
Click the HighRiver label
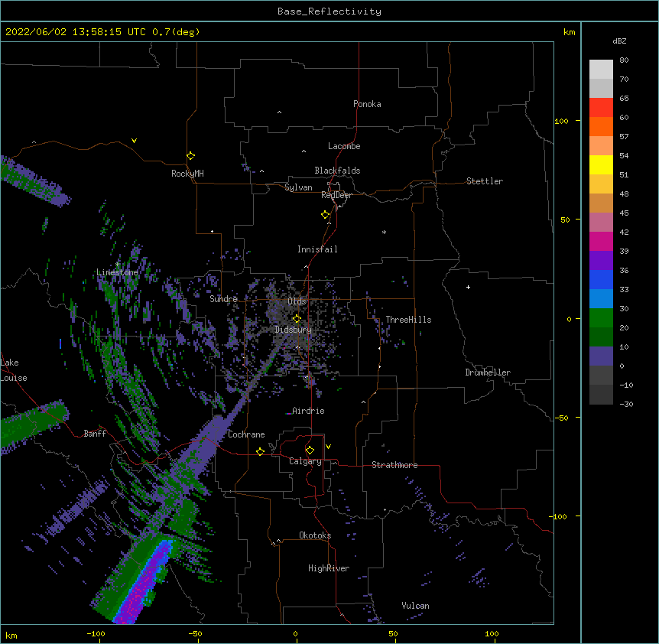(x=329, y=568)
